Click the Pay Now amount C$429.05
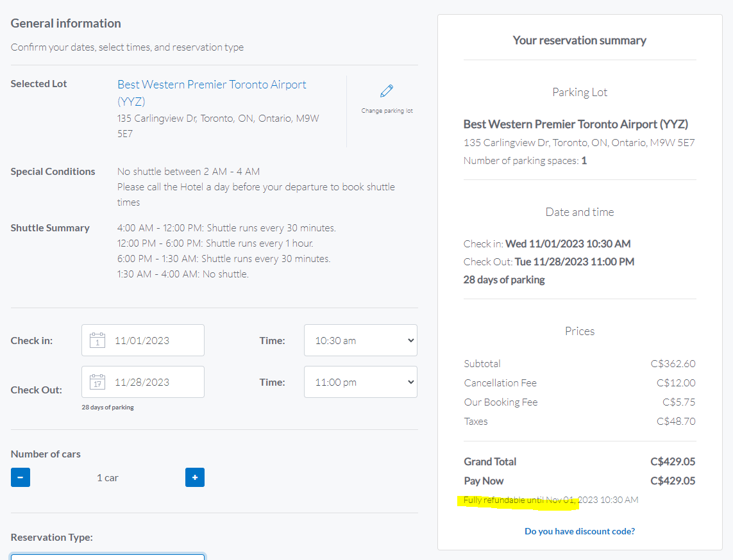 pos(673,481)
